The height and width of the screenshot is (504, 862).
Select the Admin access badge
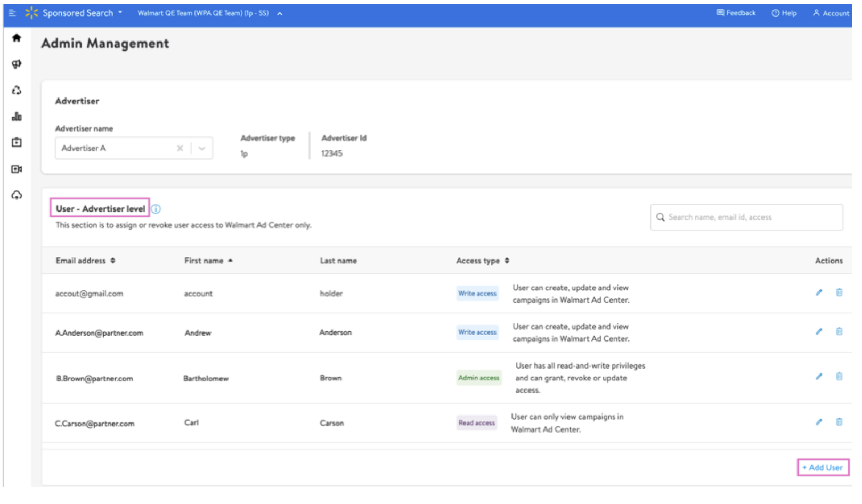[479, 378]
